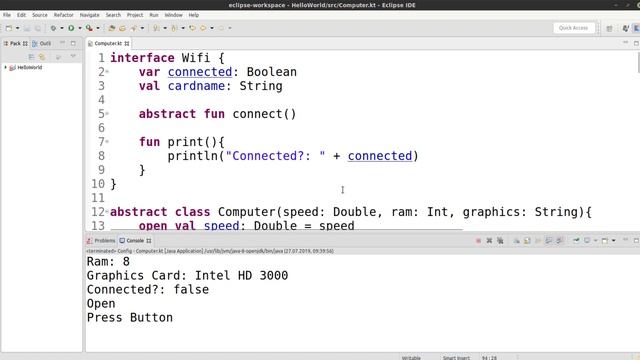Viewport: 640px width, 360px height.
Task: Open the Debug dropdown arrow
Action: click(62, 28)
